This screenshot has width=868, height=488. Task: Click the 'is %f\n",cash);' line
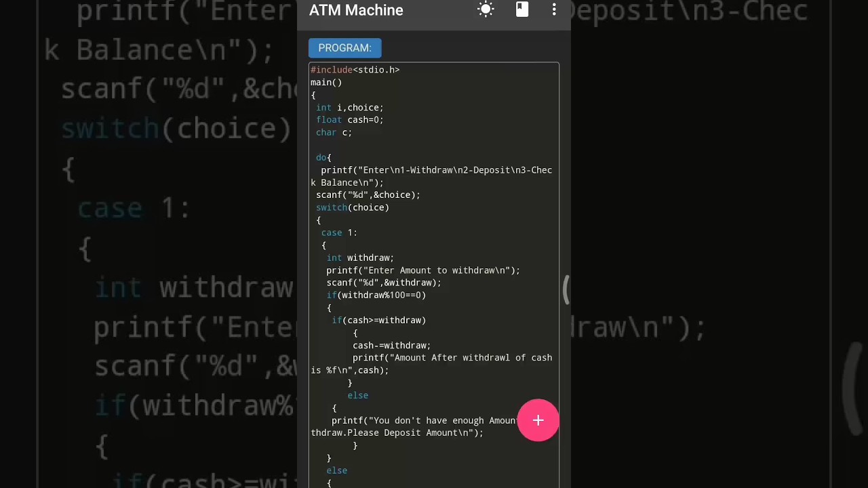coord(350,371)
